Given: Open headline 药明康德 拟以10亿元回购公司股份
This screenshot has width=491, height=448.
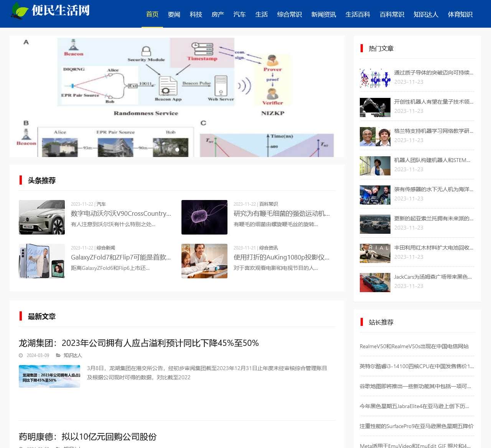Looking at the screenshot, I should click(x=88, y=436).
